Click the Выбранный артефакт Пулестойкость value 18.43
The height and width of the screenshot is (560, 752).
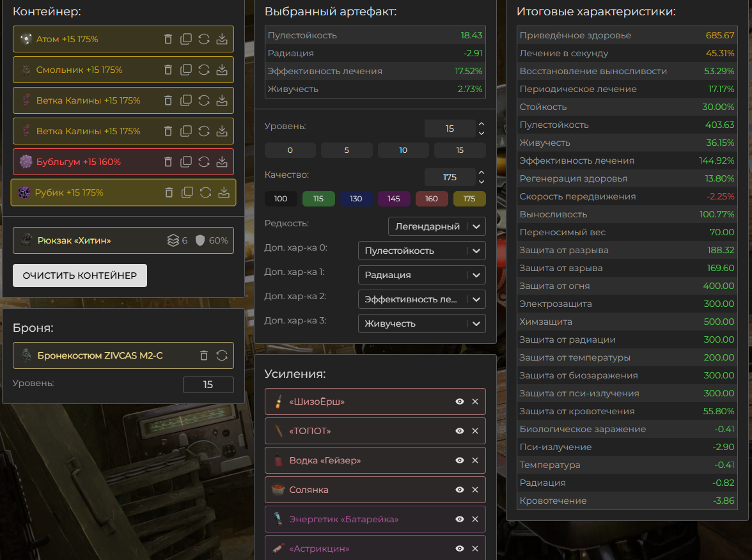pos(471,36)
